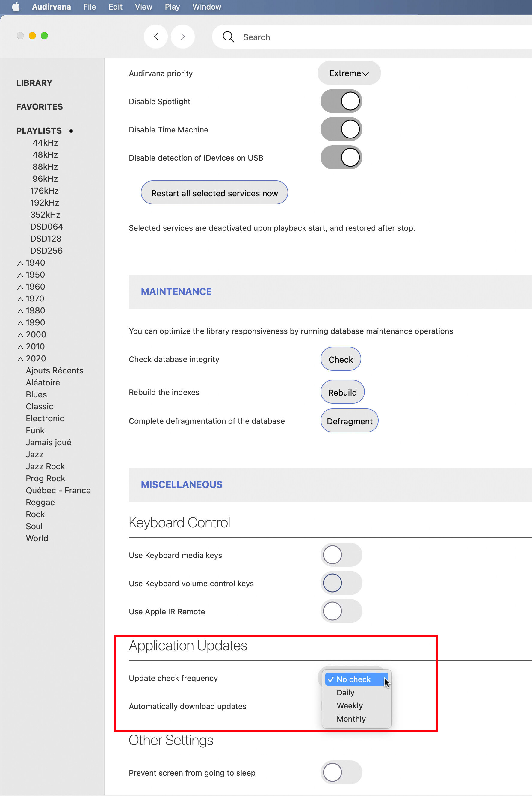The image size is (532, 796).
Task: Select Weekly update check frequency
Action: pos(350,706)
